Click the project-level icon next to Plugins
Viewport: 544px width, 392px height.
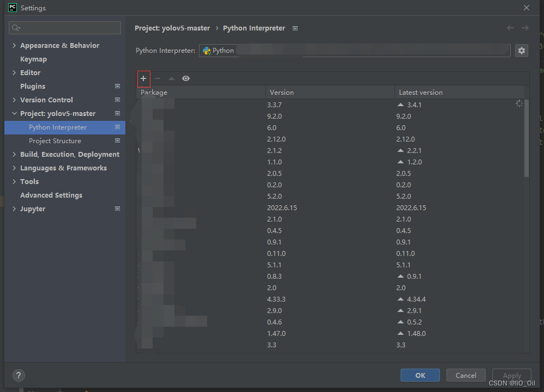118,86
